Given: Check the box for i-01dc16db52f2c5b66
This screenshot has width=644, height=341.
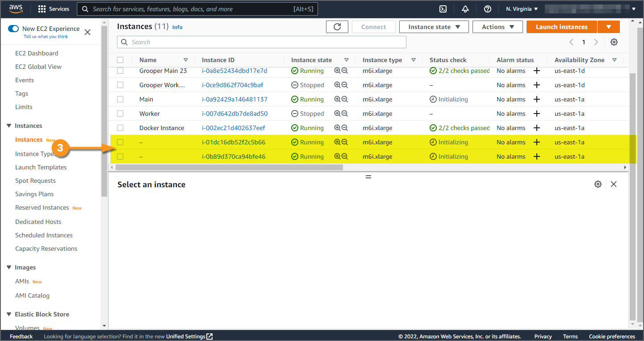Looking at the screenshot, I should [x=120, y=142].
